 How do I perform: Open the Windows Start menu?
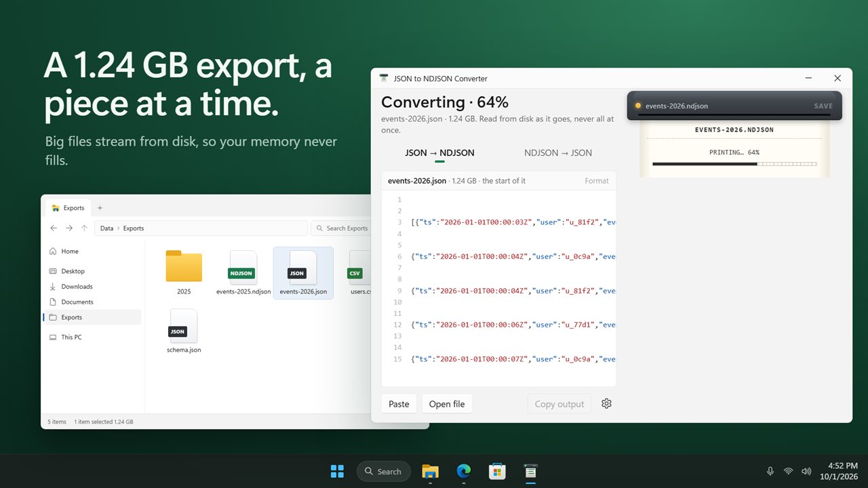point(337,471)
